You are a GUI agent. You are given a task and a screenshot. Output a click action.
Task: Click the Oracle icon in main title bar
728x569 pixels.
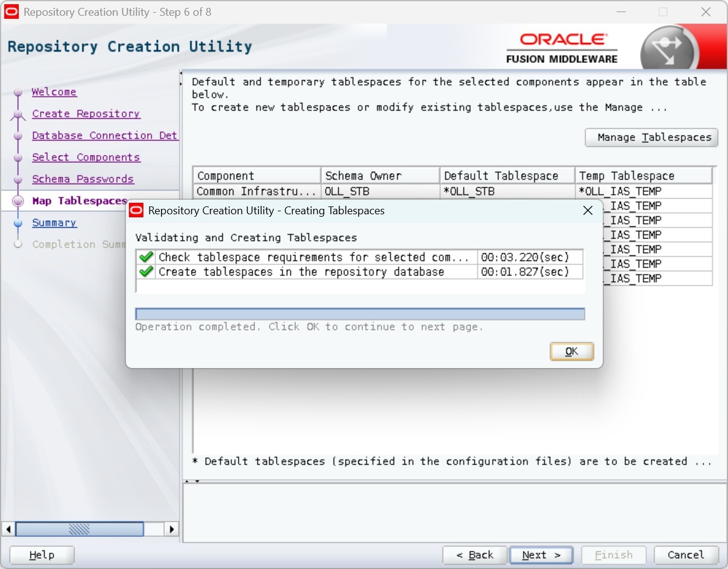pos(11,12)
